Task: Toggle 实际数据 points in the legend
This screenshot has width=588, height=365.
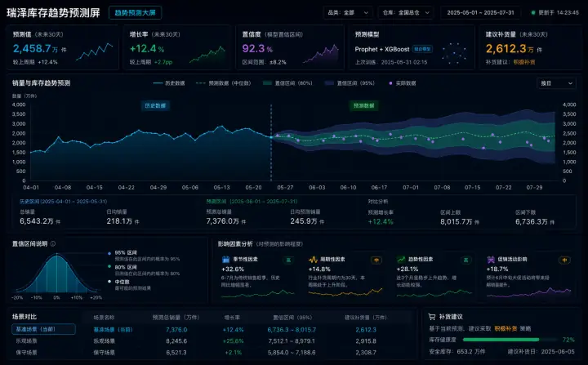Action: click(x=403, y=83)
